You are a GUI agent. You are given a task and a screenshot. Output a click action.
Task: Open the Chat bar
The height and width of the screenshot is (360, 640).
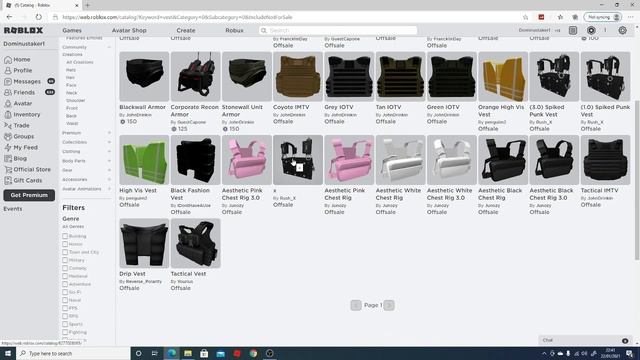(584, 340)
